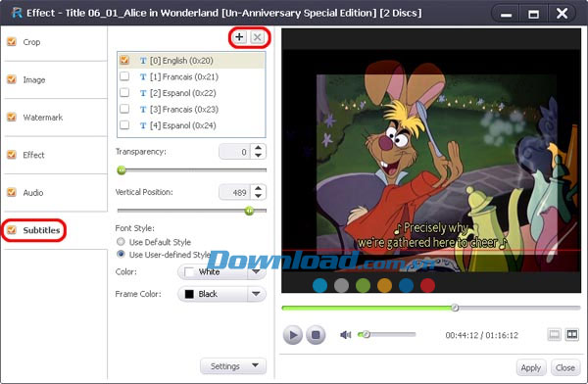Viewport: 588px width, 384px height.
Task: Click the Close button
Action: pyautogui.click(x=565, y=368)
